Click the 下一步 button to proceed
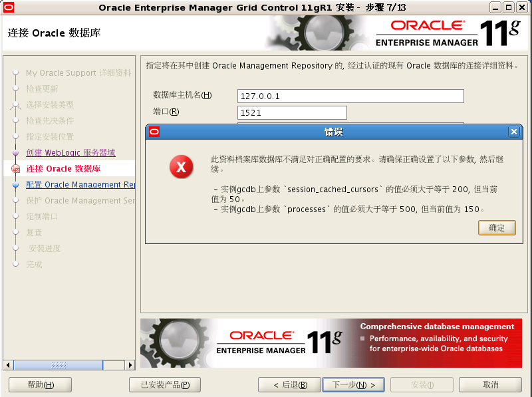 tap(353, 384)
